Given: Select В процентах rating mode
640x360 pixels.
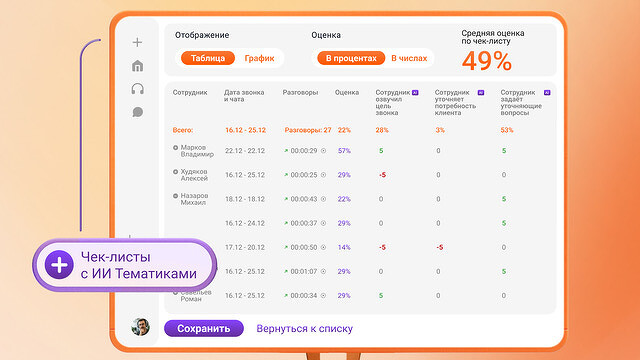Looking at the screenshot, I should [x=351, y=58].
